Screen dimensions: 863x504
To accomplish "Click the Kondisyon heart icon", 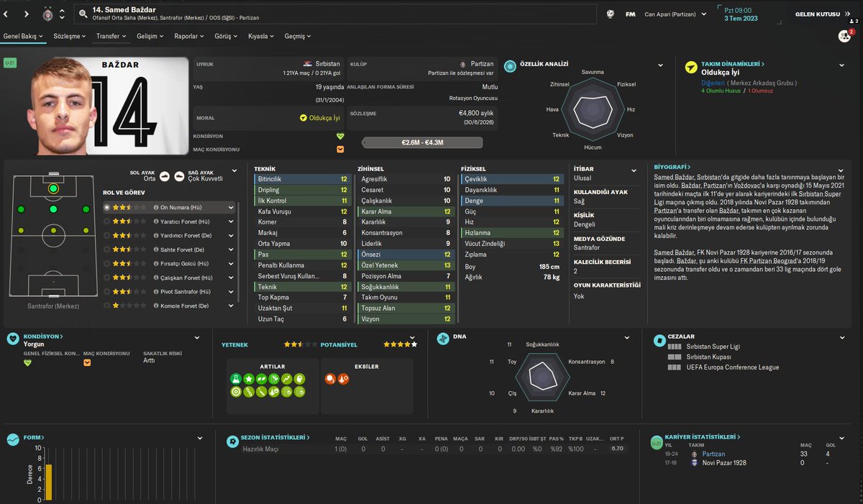I will tap(13, 338).
